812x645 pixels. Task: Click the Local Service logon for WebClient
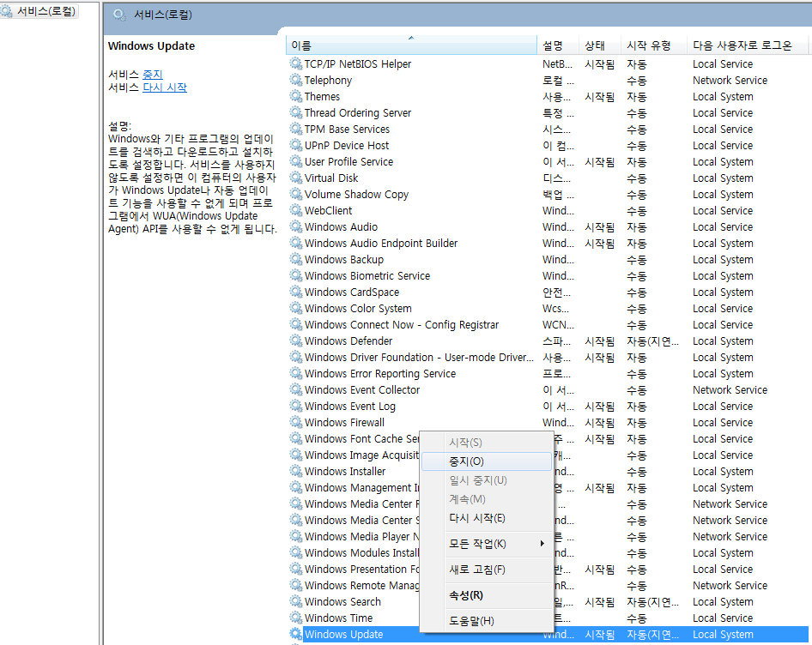(723, 211)
